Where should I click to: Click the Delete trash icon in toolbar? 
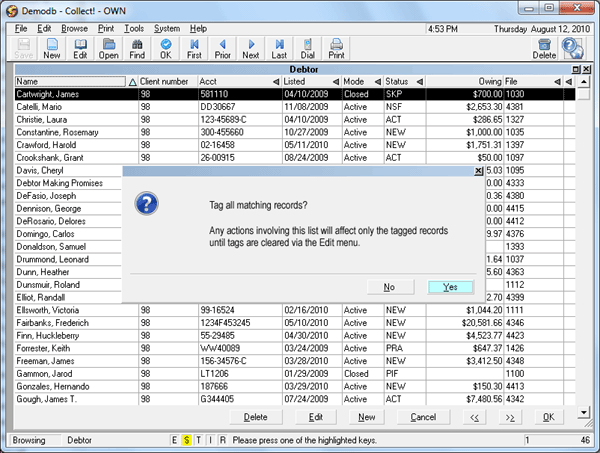tap(544, 49)
